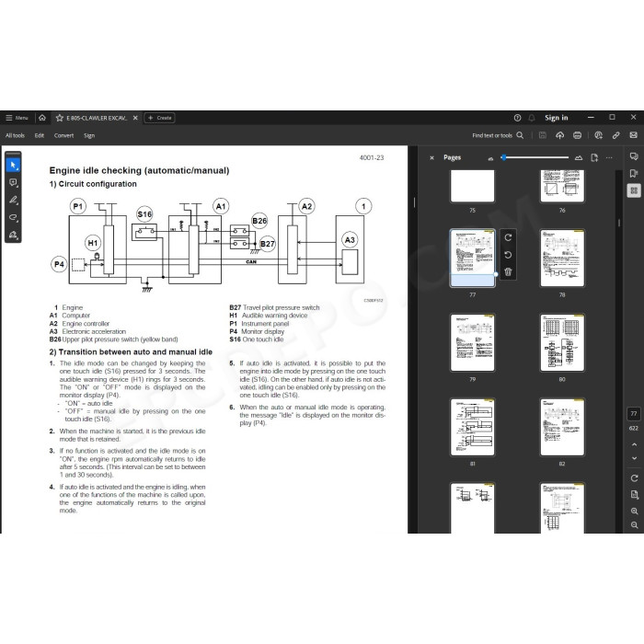Click the Create button
This screenshot has width=644, height=644.
pos(159,118)
